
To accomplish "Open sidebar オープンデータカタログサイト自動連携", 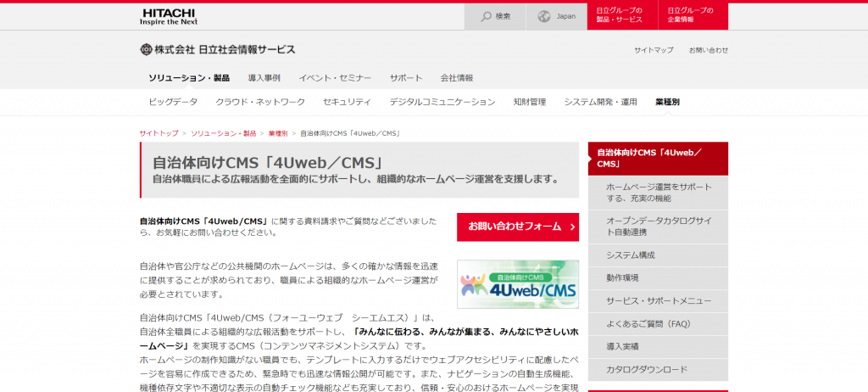I will (x=658, y=227).
